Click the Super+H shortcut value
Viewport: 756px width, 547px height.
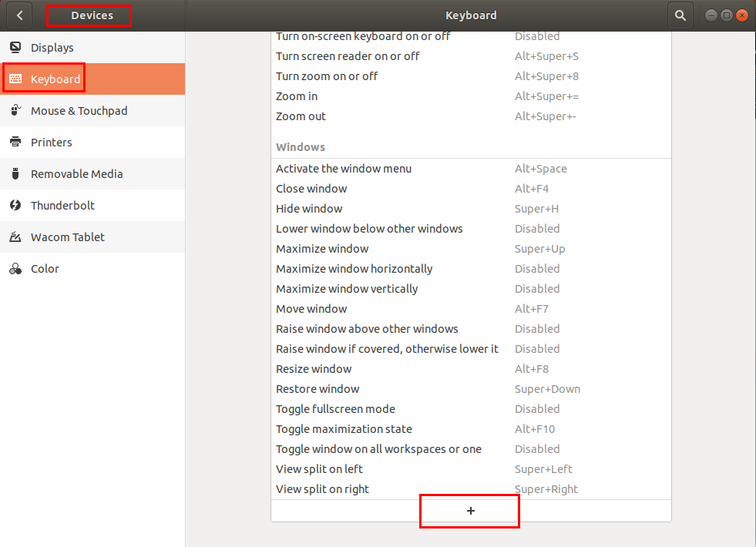tap(536, 209)
